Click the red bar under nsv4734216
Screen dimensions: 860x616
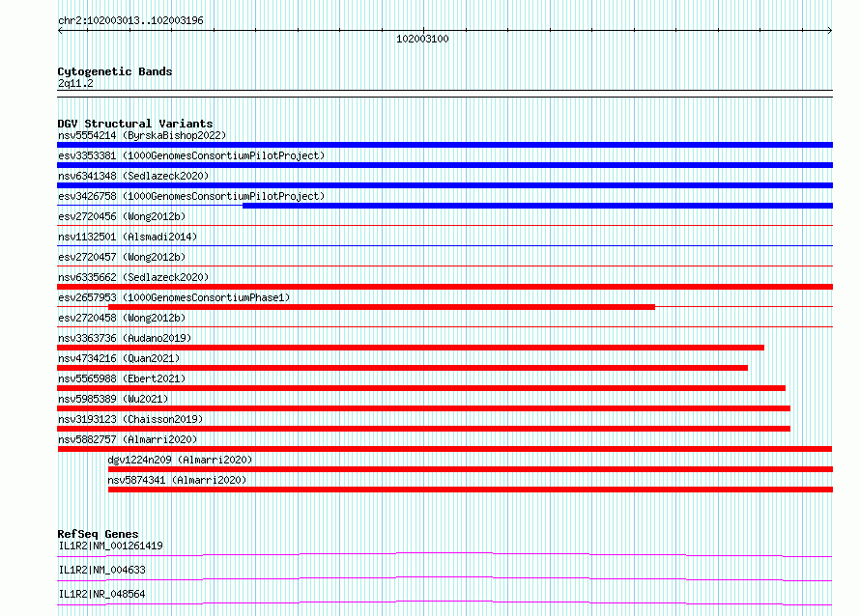tap(402, 368)
